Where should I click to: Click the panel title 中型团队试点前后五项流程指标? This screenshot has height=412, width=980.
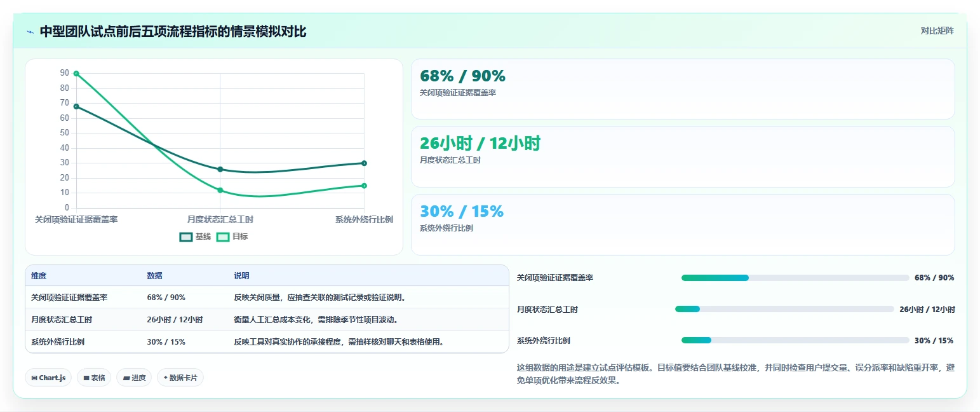(173, 31)
